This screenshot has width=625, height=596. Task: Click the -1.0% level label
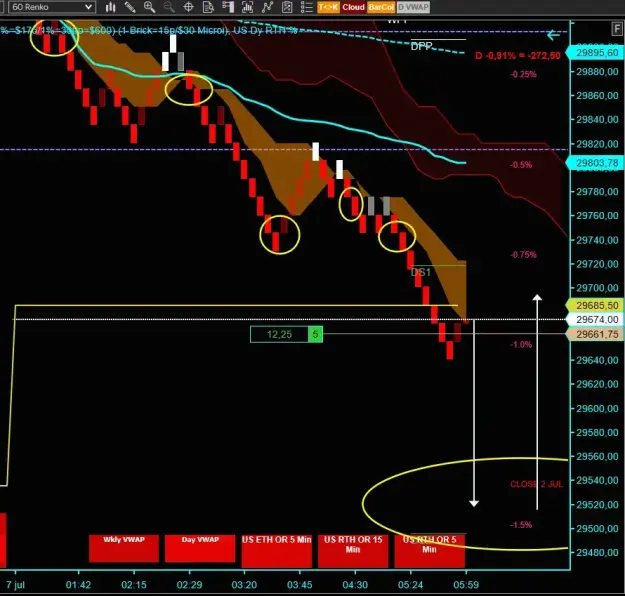coord(521,344)
